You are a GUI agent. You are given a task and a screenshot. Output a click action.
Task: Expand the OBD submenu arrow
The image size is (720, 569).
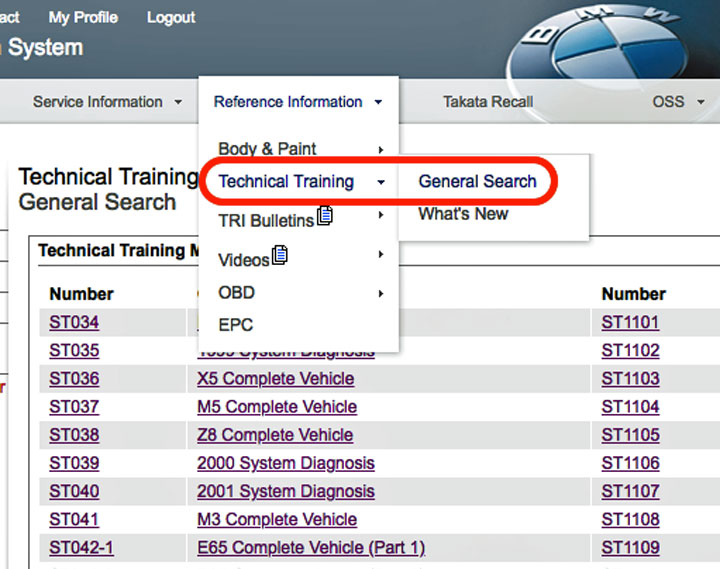click(x=381, y=293)
